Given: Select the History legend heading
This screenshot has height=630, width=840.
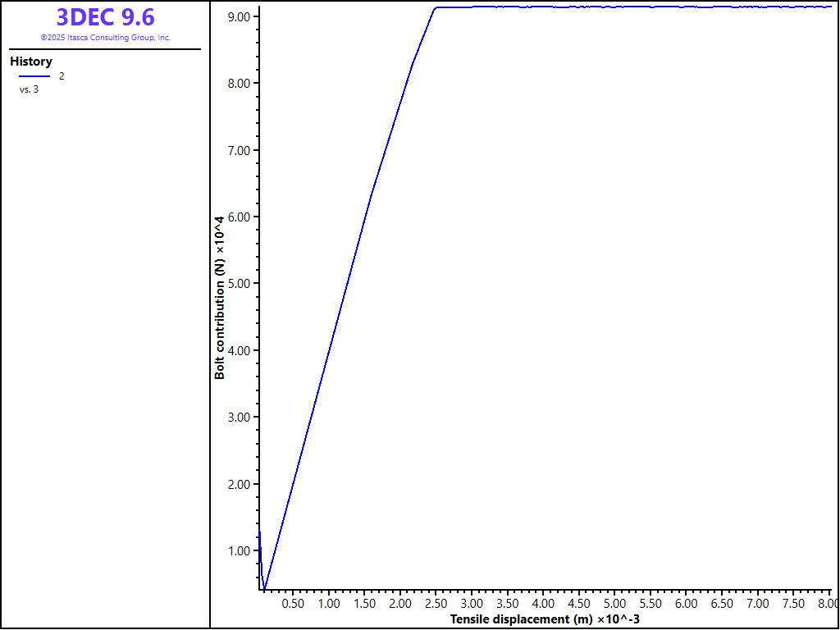Looking at the screenshot, I should pyautogui.click(x=31, y=62).
